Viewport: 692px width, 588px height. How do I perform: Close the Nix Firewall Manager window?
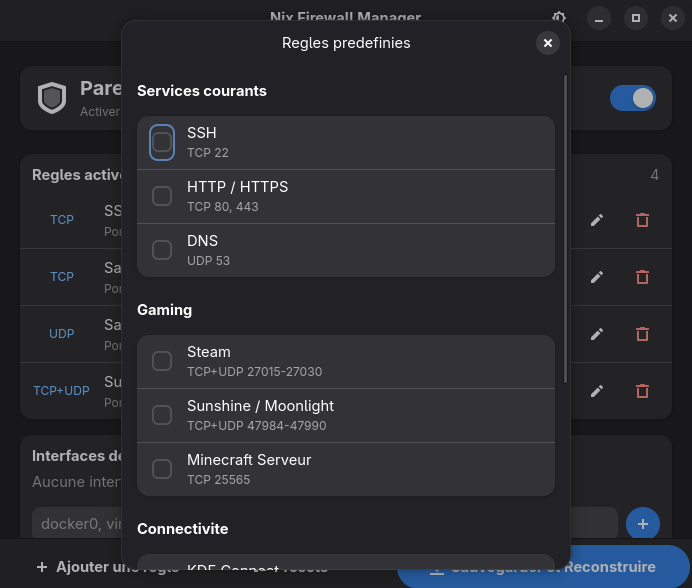(673, 18)
